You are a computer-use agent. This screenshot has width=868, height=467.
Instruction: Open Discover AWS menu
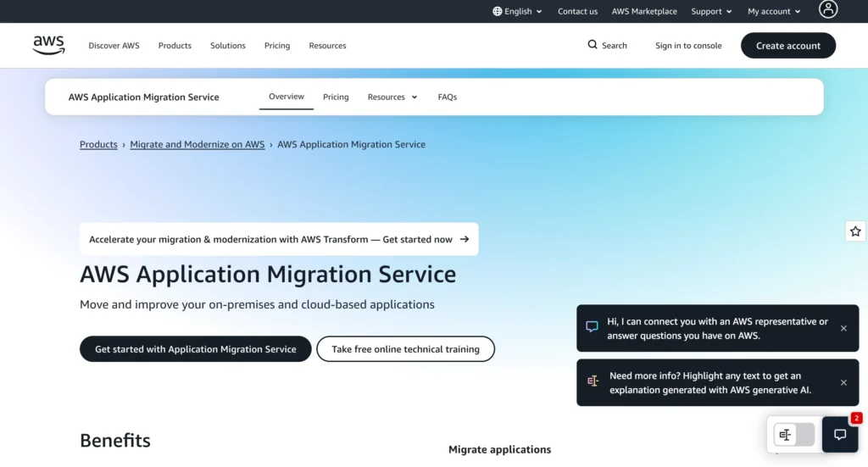click(x=114, y=46)
